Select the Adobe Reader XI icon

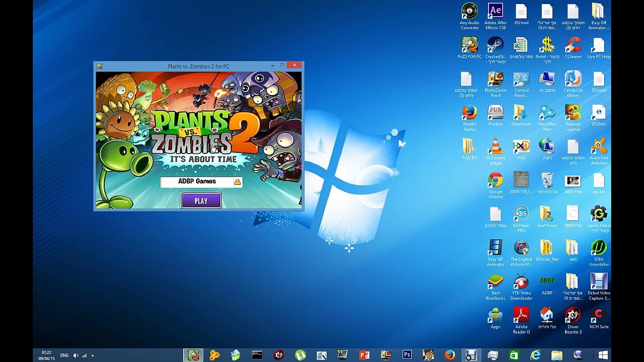click(x=521, y=320)
